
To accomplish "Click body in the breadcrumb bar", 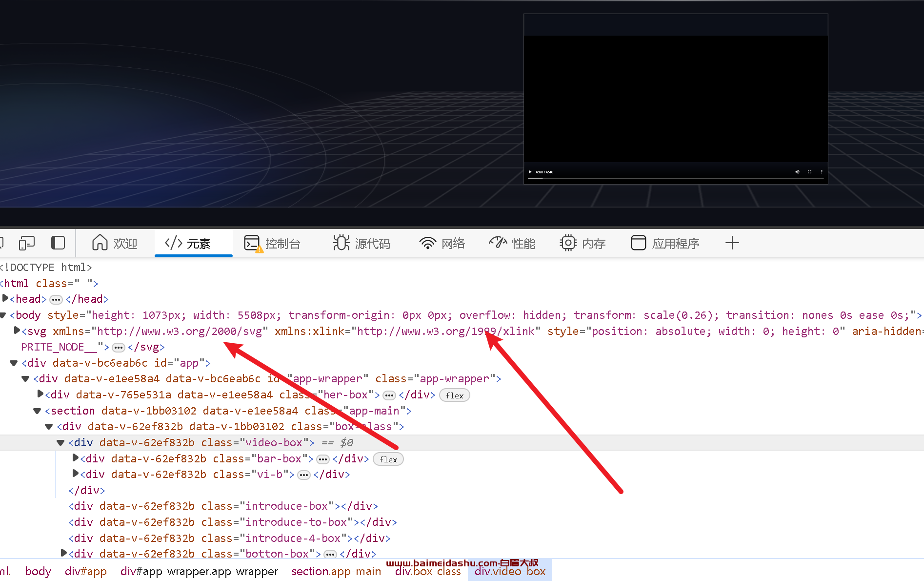I will pyautogui.click(x=38, y=571).
